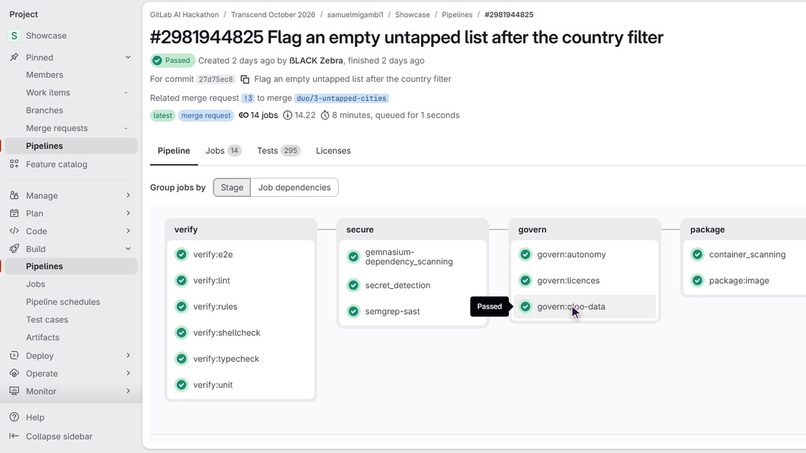The height and width of the screenshot is (453, 806).
Task: Click the Showcase project avatar
Action: point(14,35)
